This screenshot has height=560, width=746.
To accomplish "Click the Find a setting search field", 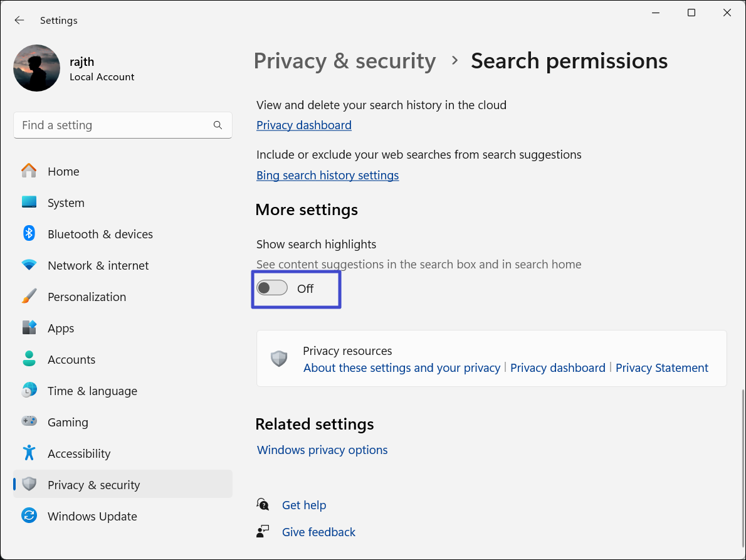I will point(113,125).
